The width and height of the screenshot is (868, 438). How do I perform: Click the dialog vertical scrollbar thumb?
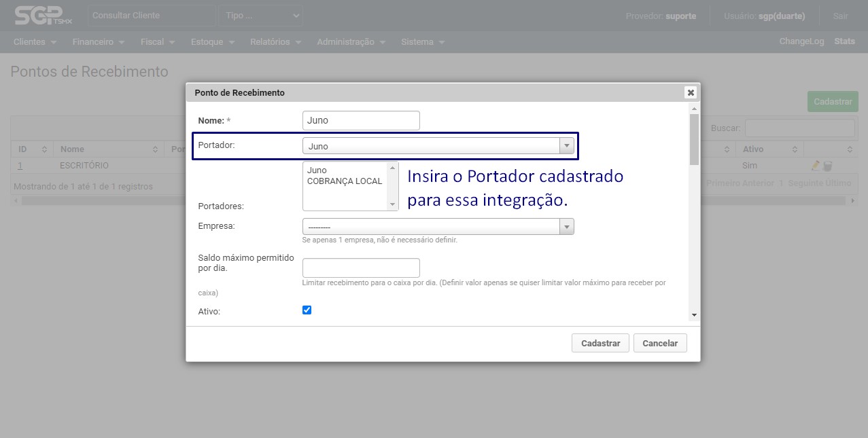[693, 139]
